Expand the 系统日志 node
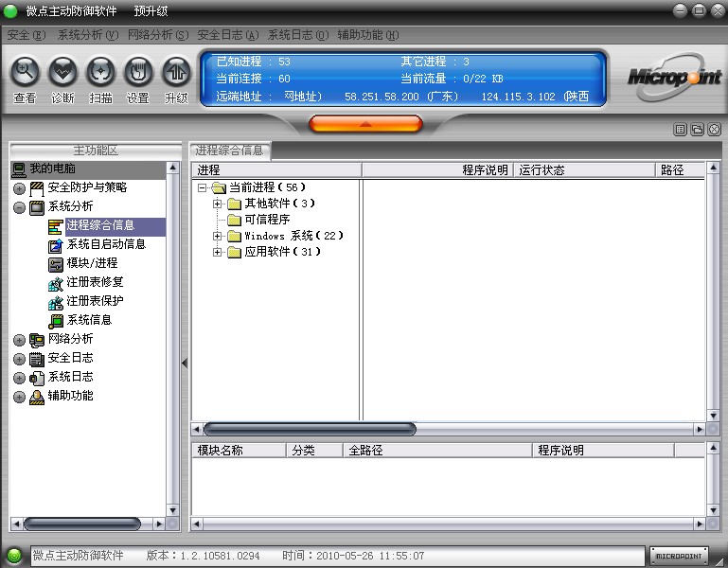Viewport: 728px width, 568px height. point(19,378)
